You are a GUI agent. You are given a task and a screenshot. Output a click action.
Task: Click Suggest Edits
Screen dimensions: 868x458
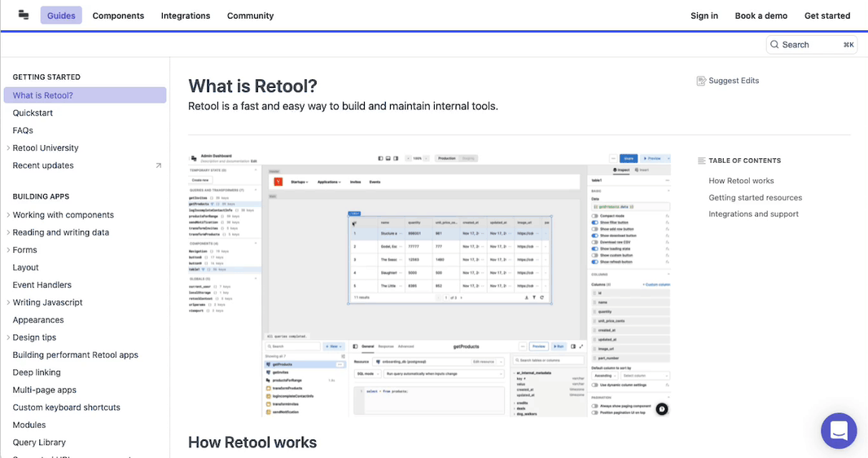[x=728, y=81]
